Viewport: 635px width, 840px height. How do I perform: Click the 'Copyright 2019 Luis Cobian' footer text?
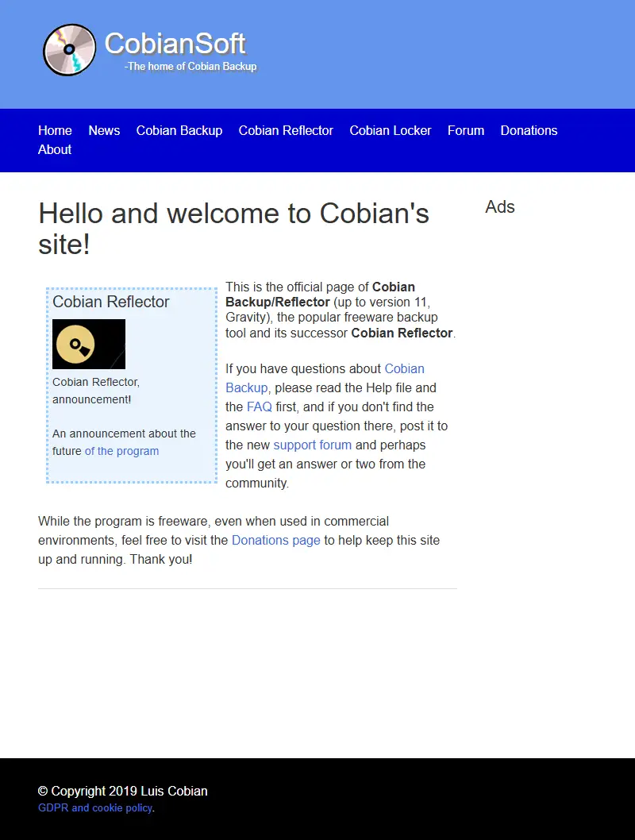point(122,792)
